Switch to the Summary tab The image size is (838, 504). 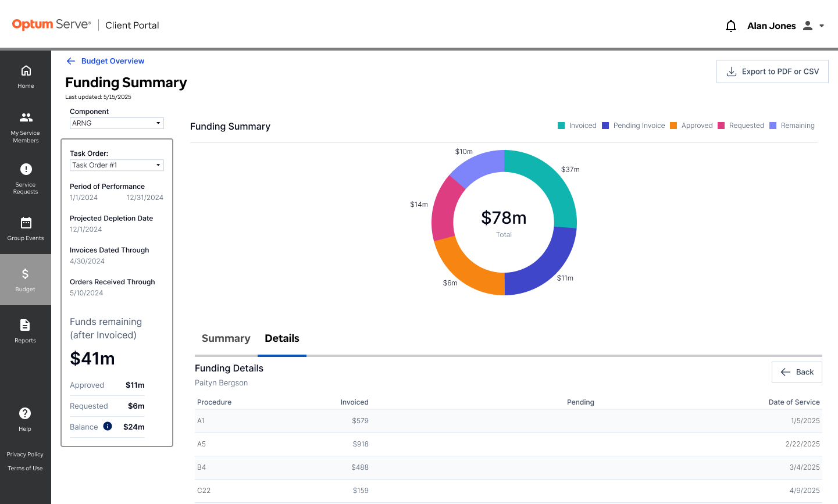click(226, 338)
